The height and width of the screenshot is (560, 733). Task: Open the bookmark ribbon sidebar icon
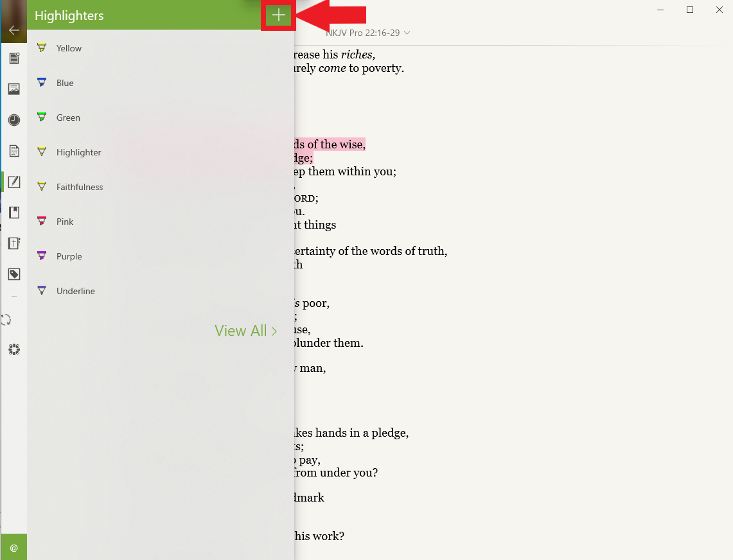[14, 213]
